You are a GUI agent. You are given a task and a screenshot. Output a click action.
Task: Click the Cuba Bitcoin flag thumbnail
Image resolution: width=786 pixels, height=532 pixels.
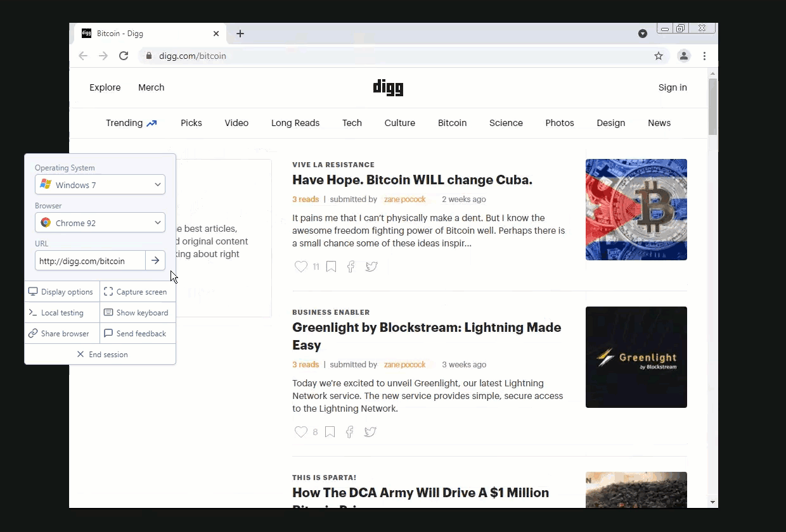click(x=636, y=210)
